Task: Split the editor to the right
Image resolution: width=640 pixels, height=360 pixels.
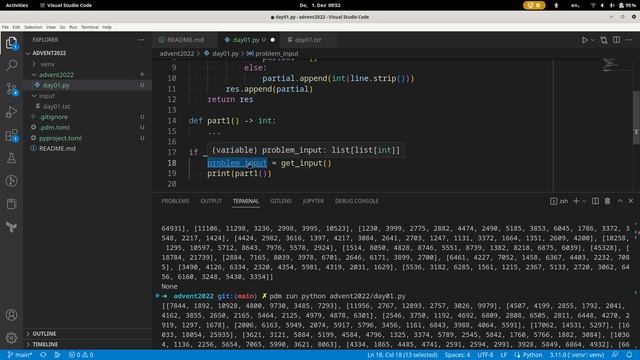Action: [616, 40]
